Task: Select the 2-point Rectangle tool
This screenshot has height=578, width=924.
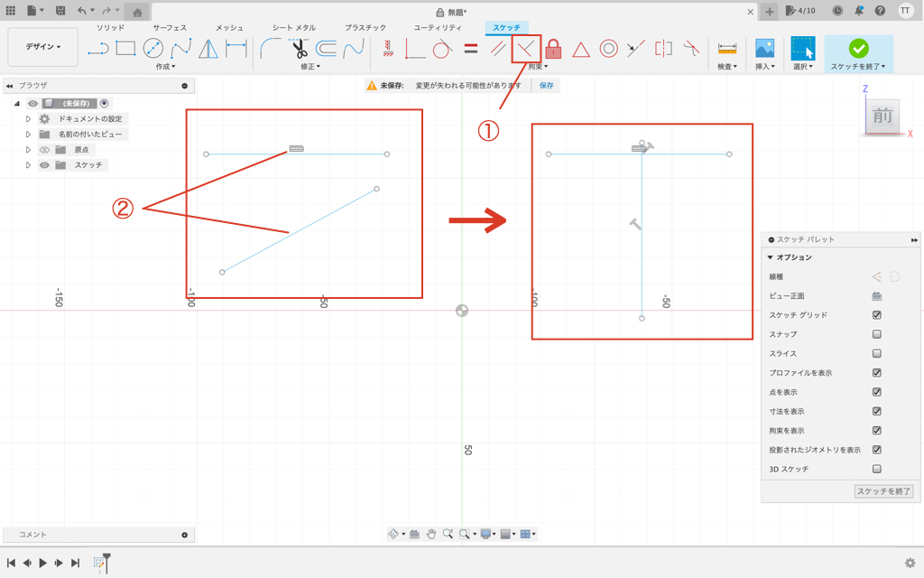Action: 125,49
